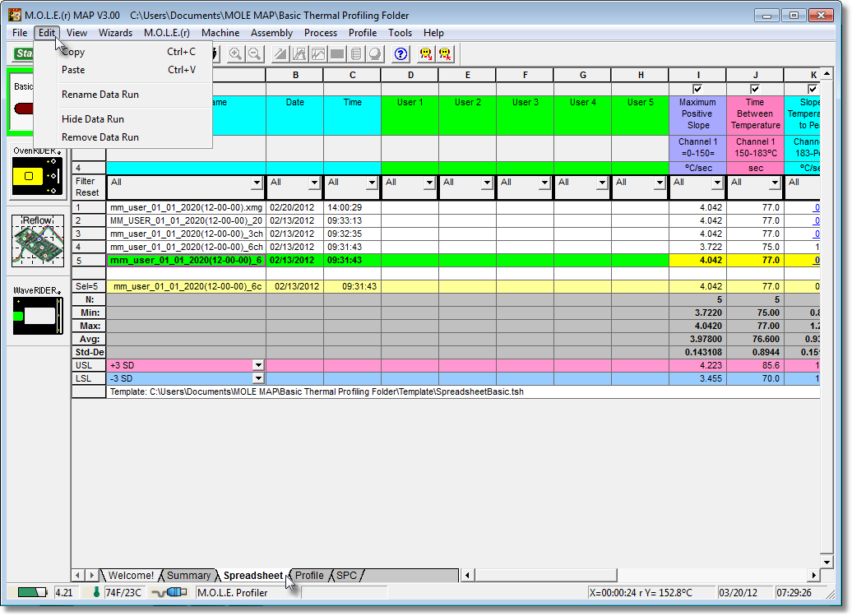
Task: Open the Wizards menu
Action: tap(115, 33)
